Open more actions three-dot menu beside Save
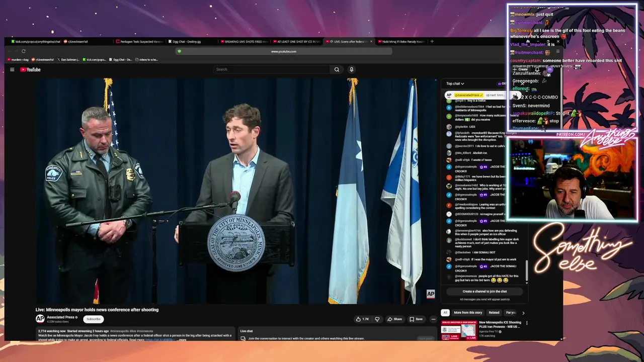The image size is (644, 362). [433, 319]
